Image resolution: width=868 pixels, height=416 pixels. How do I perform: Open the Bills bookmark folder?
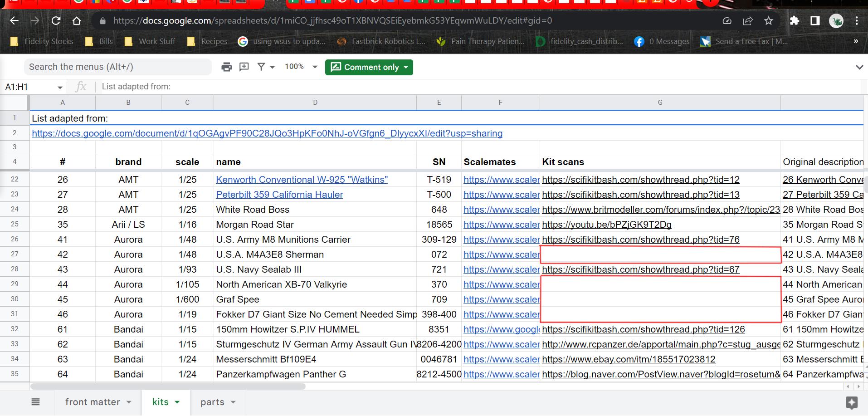pos(99,41)
